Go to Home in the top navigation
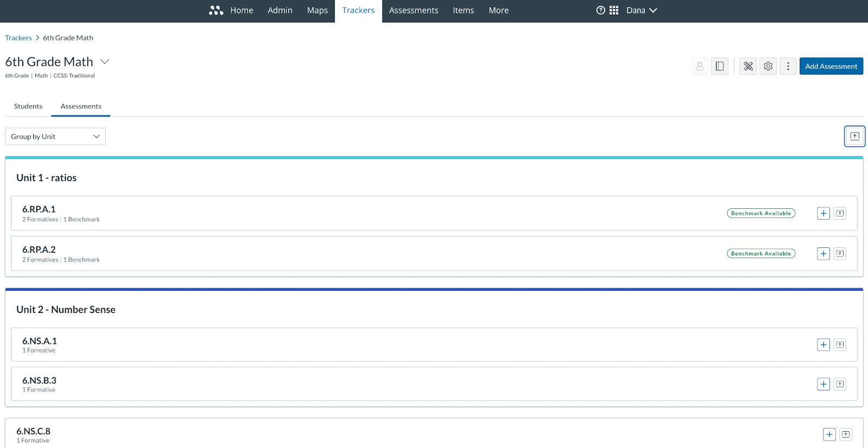 tap(241, 10)
